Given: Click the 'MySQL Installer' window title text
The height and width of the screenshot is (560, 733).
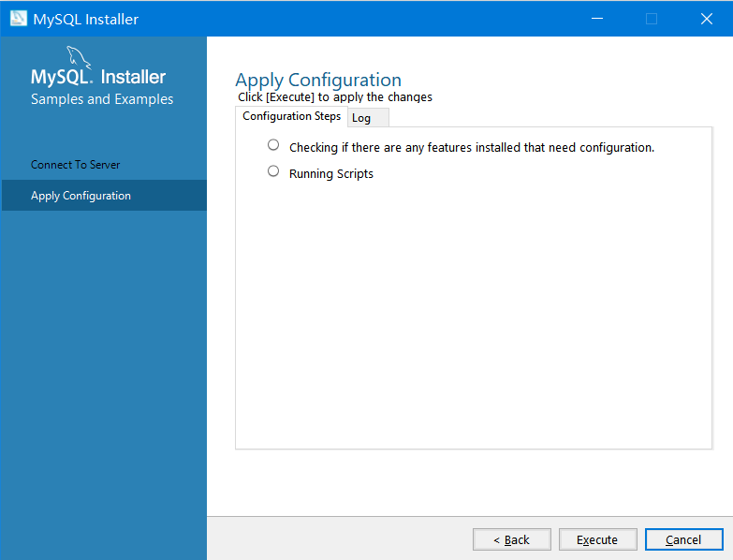Looking at the screenshot, I should coord(86,19).
